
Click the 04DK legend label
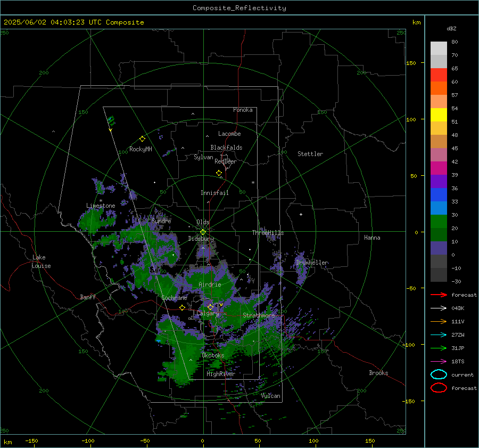tap(458, 308)
